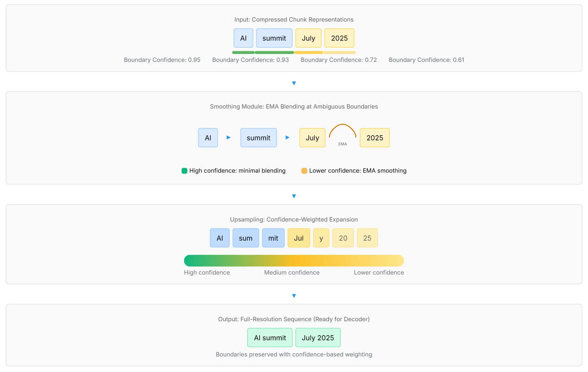Image resolution: width=588 pixels, height=372 pixels.
Task: Select the '2025' chip in the Input section
Action: [x=339, y=38]
